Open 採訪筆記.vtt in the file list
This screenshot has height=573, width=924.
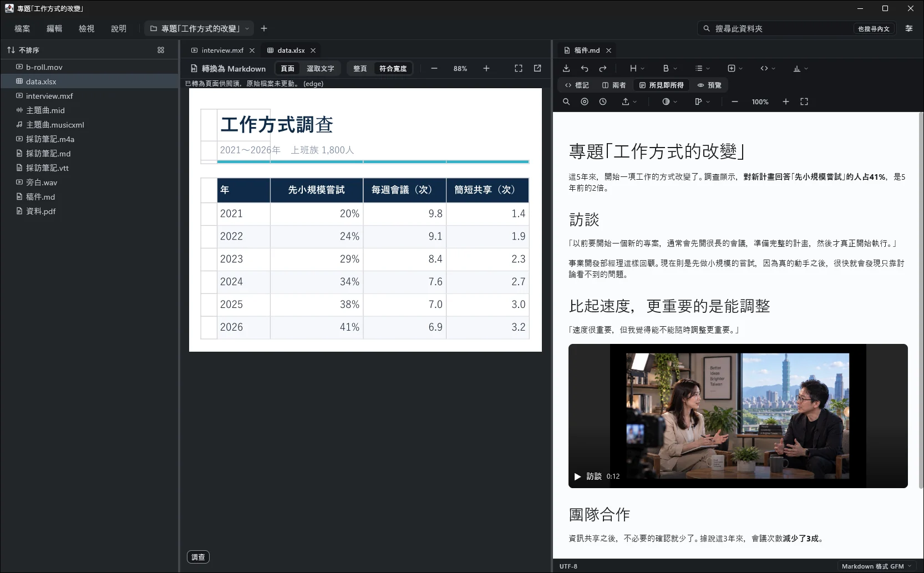tap(89, 168)
